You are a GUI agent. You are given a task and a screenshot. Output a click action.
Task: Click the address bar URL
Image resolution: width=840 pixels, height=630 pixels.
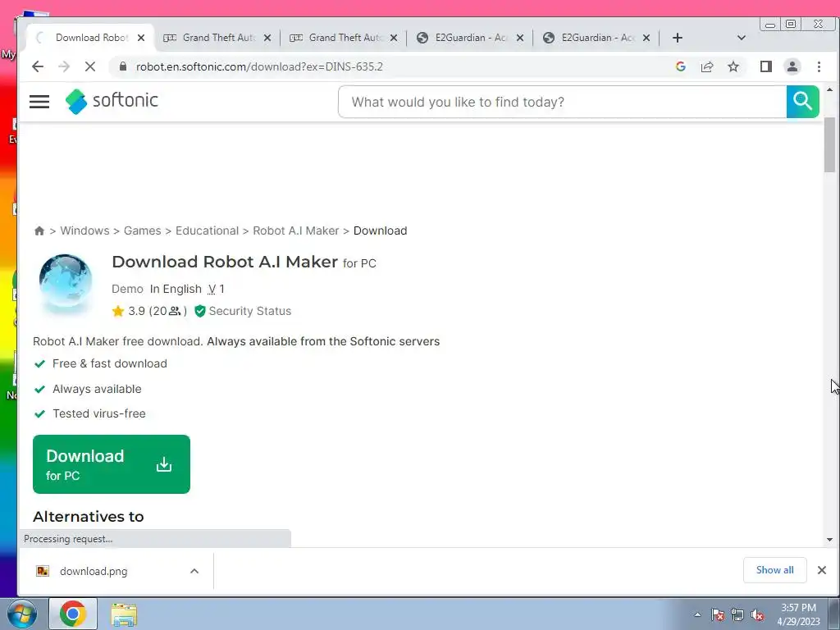[x=259, y=66]
